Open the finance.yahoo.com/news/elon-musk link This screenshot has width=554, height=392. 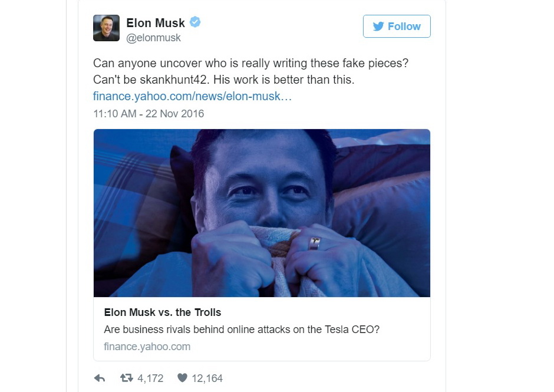192,96
